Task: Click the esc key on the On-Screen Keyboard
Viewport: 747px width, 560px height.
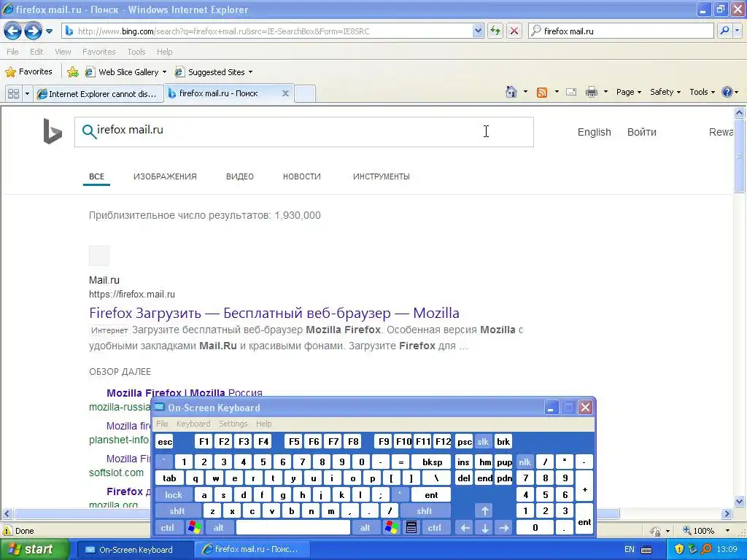Action: (165, 441)
